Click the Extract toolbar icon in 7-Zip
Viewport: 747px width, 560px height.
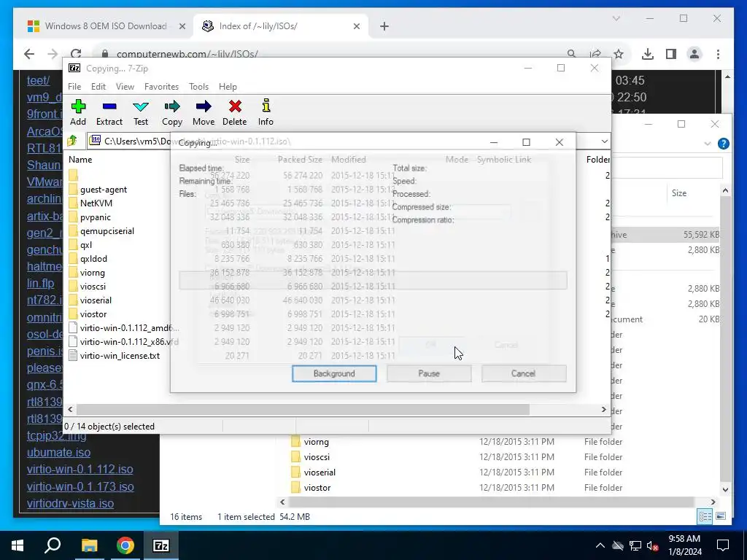(x=109, y=112)
